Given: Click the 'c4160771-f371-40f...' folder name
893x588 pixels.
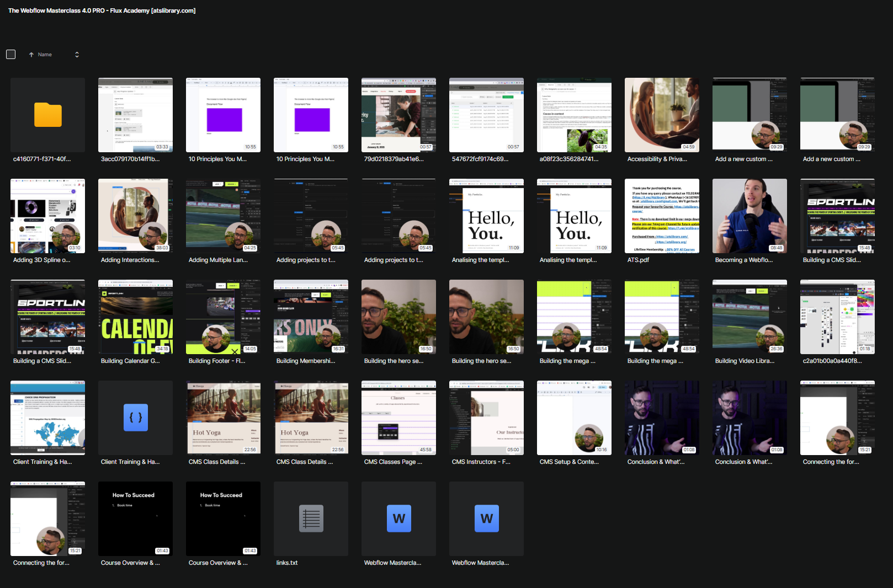Looking at the screenshot, I should [42, 159].
